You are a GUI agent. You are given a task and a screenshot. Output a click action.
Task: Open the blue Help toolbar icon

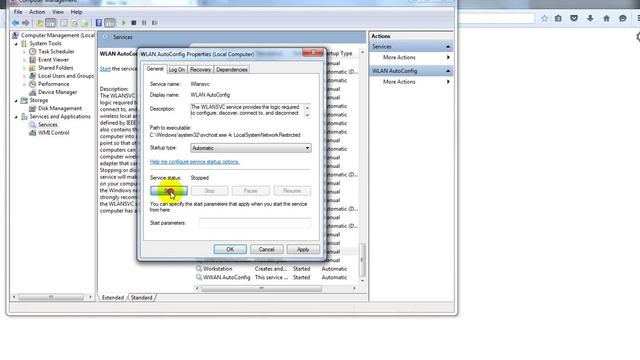coord(99,23)
